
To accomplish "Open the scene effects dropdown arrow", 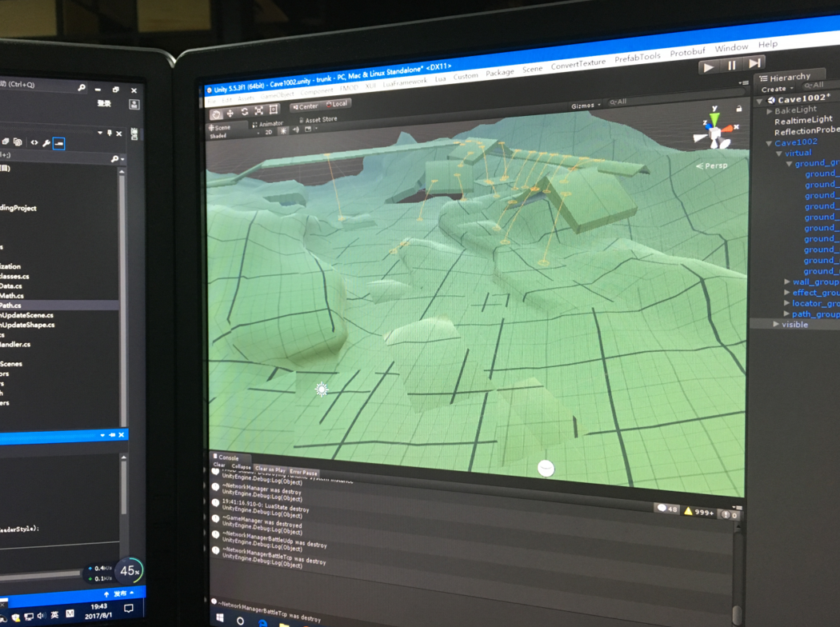I will pos(316,129).
